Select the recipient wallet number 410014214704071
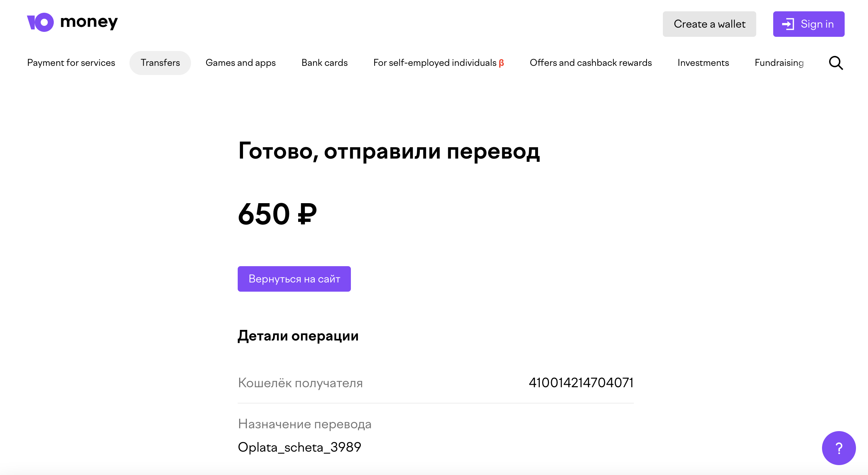This screenshot has width=868, height=475. pos(581,383)
